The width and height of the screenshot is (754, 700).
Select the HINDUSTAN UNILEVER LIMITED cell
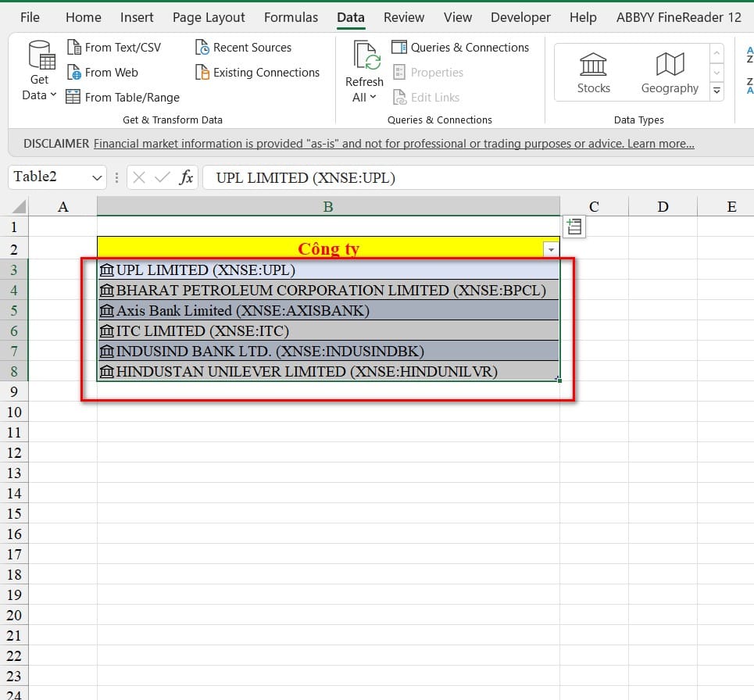(x=328, y=371)
